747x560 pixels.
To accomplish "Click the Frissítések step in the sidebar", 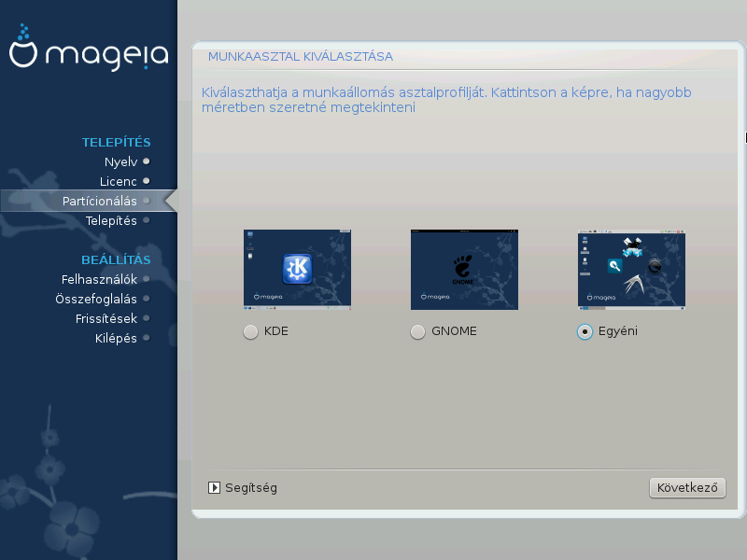I will tap(106, 318).
